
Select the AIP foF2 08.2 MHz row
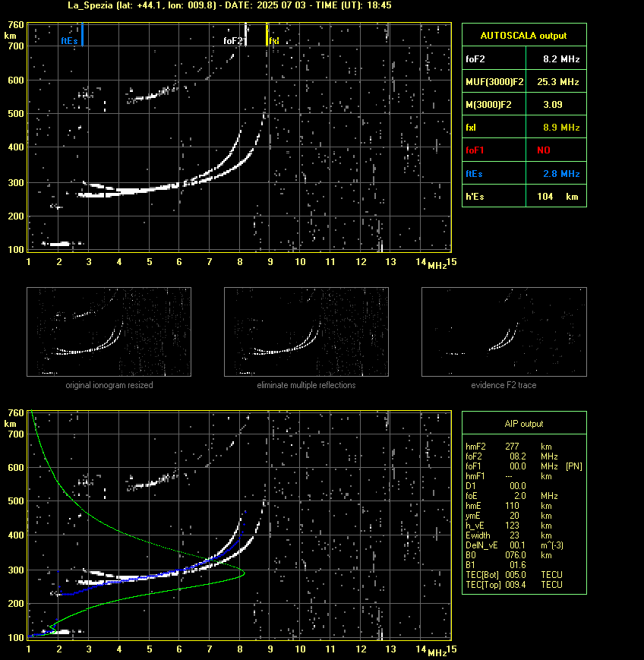click(511, 456)
